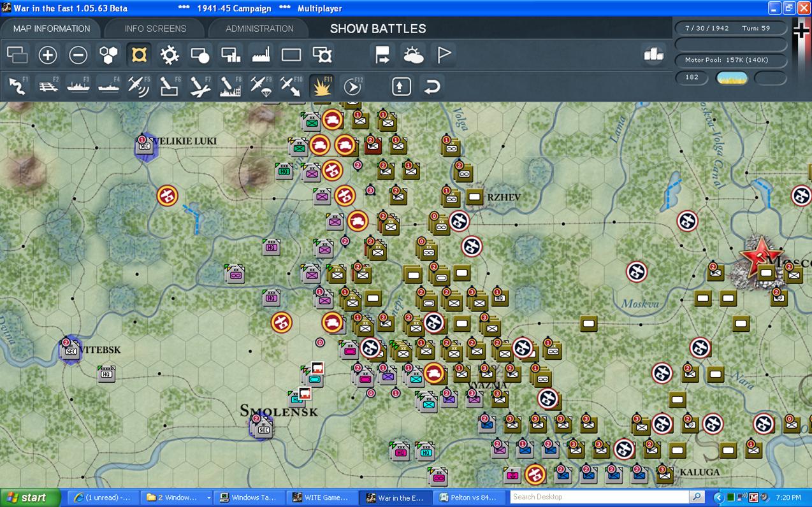Click the plain rectangle toolbar icon

pos(291,55)
